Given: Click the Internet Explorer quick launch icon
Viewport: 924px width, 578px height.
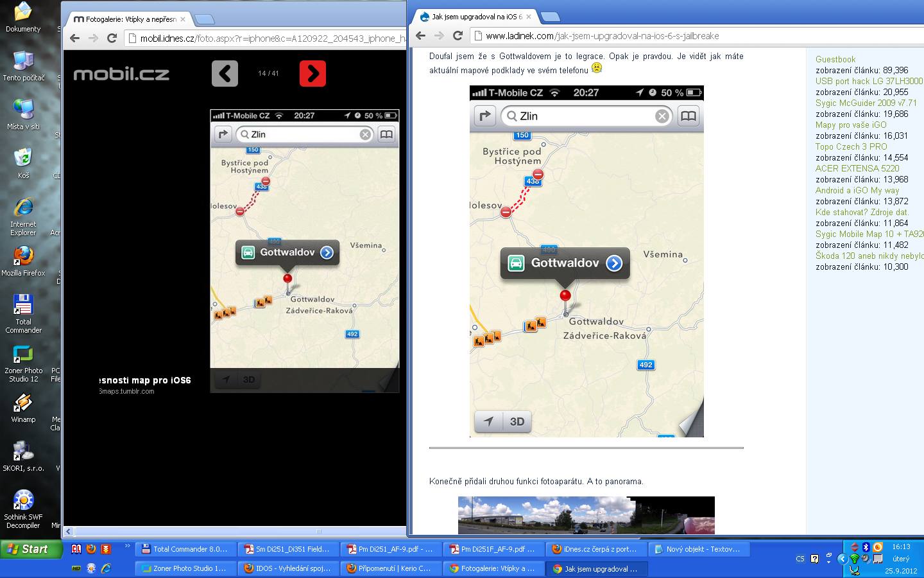Looking at the screenshot, I should 106,568.
